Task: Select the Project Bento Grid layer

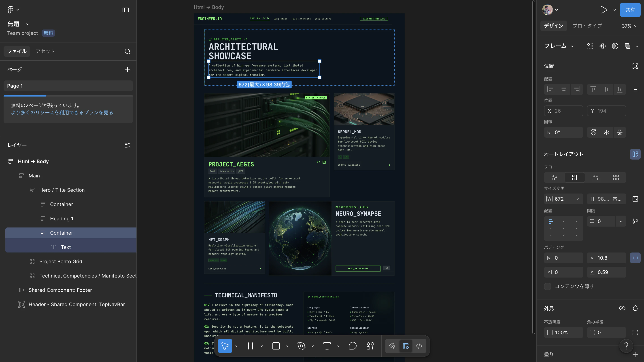Action: click(61, 261)
